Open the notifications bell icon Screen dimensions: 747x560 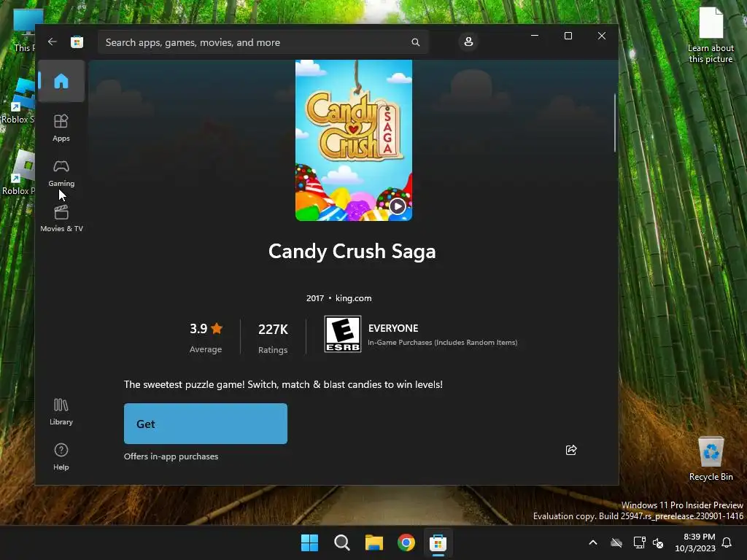pos(727,542)
